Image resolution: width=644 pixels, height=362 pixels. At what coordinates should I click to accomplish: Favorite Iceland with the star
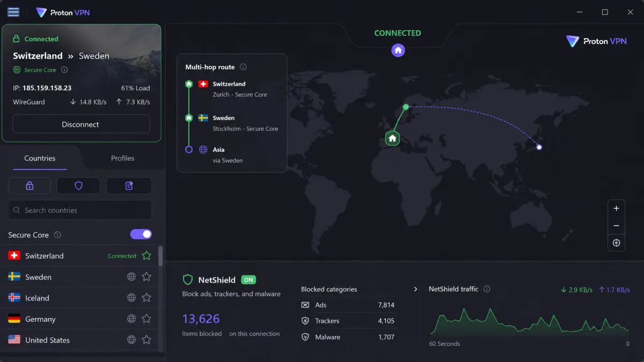pos(147,298)
